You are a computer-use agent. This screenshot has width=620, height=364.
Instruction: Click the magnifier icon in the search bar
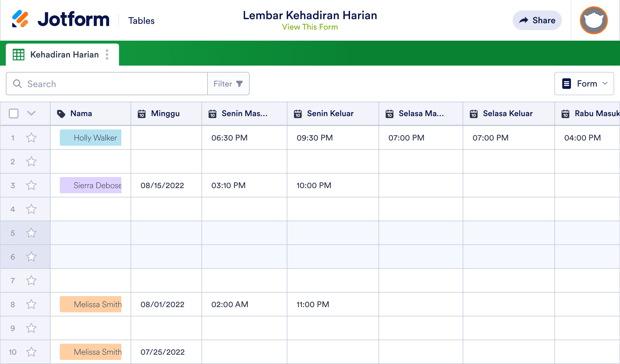point(17,84)
